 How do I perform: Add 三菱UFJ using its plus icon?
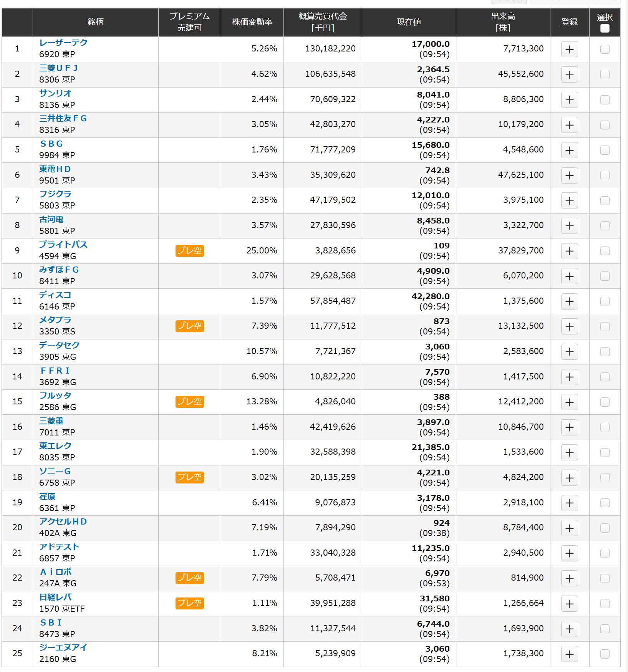tap(569, 74)
